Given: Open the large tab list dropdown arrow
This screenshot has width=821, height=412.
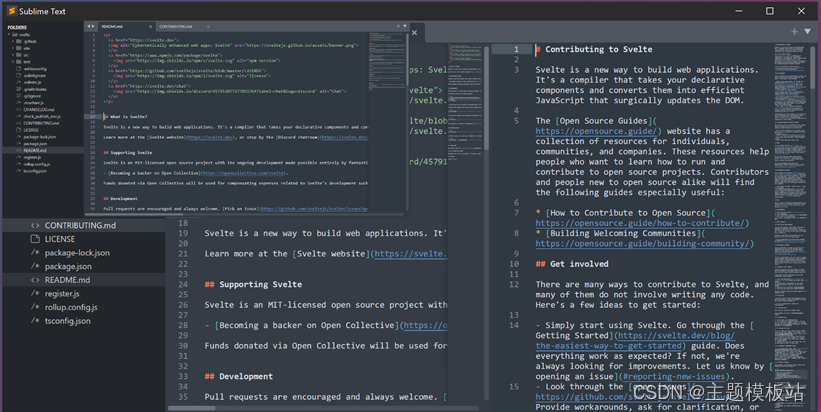Looking at the screenshot, I should 807,31.
